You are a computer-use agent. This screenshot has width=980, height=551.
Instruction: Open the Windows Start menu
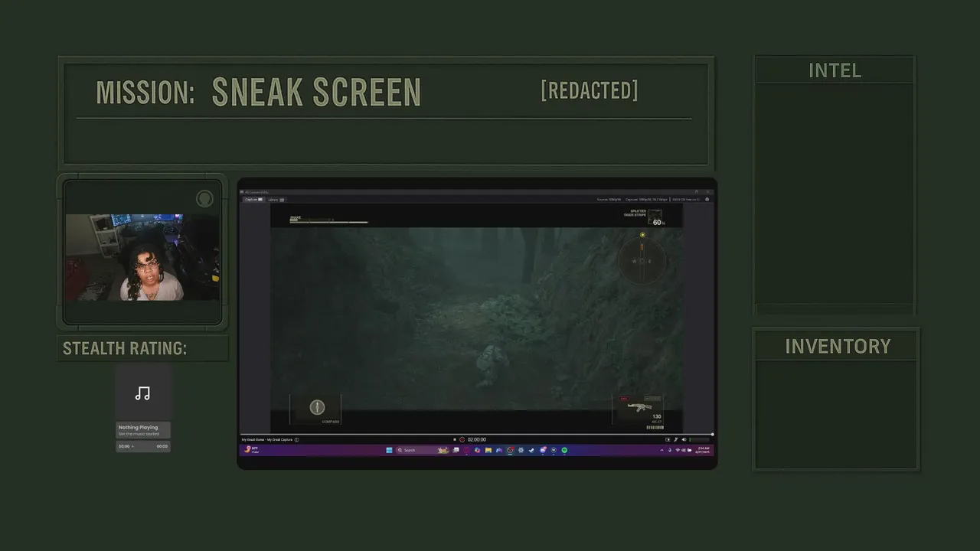click(389, 450)
